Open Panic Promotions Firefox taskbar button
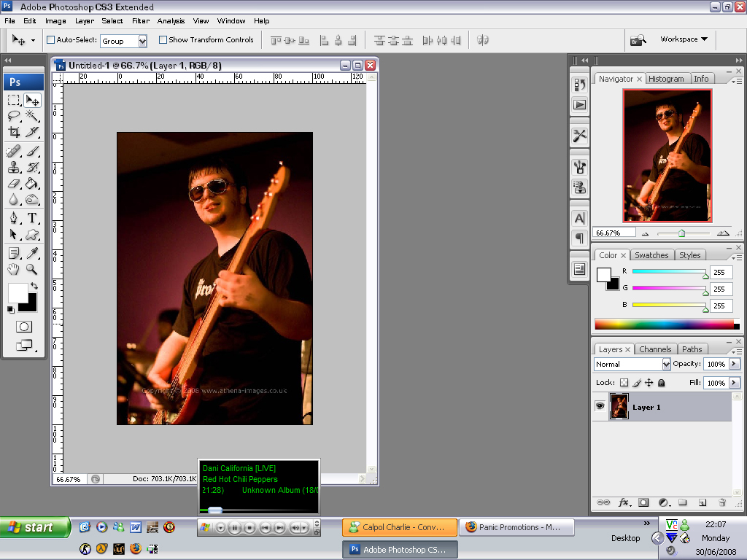This screenshot has height=560, width=747. coord(516,527)
